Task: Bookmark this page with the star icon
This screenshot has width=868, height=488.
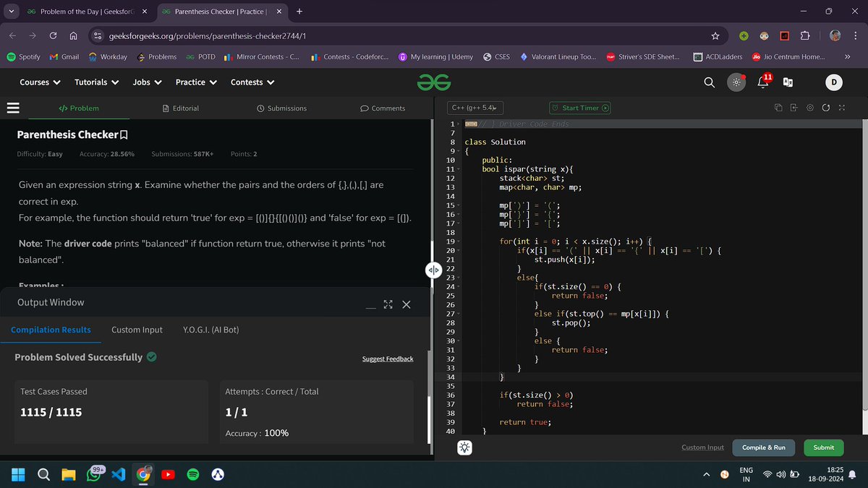Action: (x=715, y=35)
